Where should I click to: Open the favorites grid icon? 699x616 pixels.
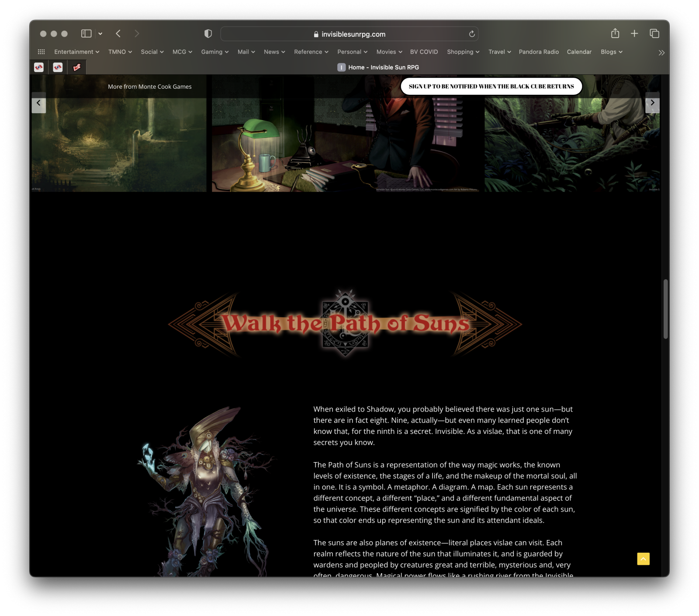click(x=42, y=52)
